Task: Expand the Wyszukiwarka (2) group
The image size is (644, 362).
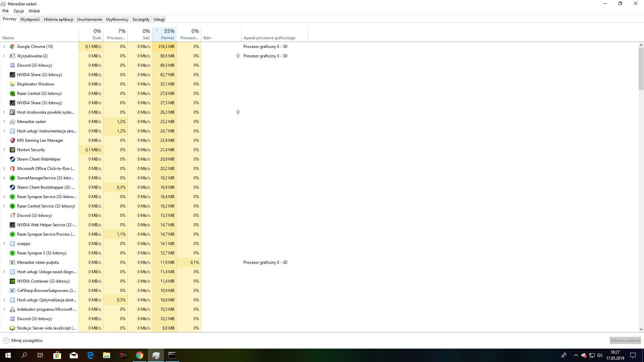Action: tap(4, 56)
